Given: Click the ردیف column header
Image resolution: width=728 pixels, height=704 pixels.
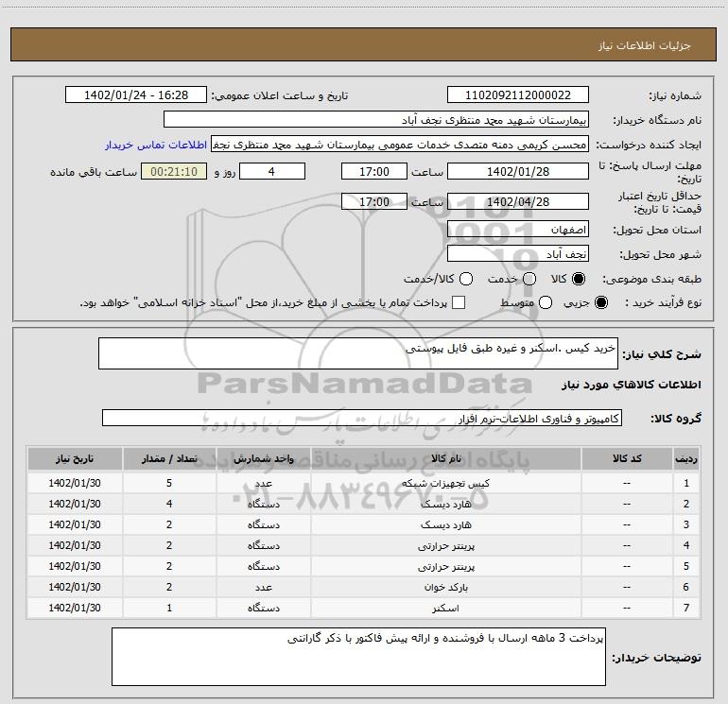Looking at the screenshot, I should point(686,459).
